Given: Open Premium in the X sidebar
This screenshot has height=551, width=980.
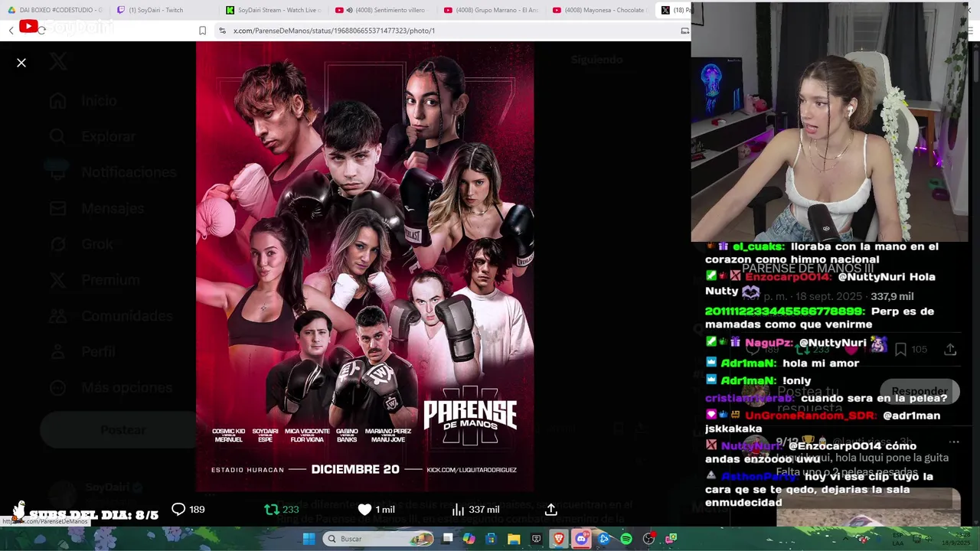Looking at the screenshot, I should [x=94, y=280].
